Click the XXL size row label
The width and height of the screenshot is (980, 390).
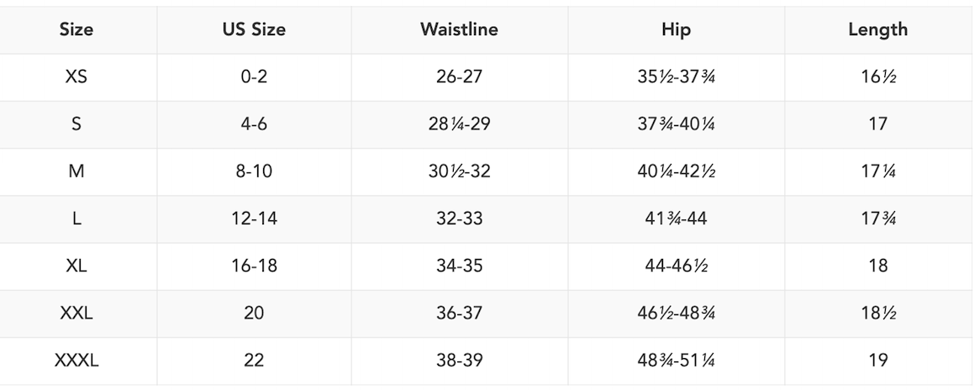click(76, 314)
